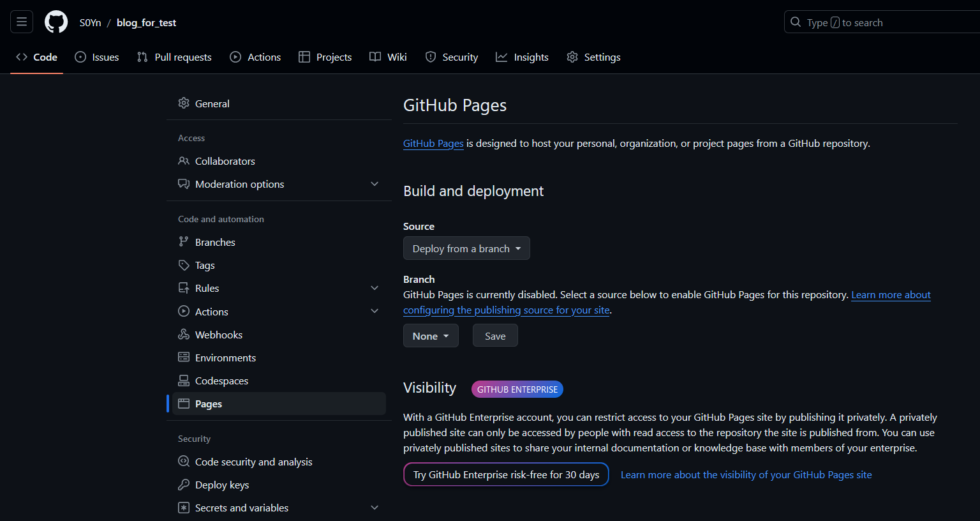Open General settings page
The width and height of the screenshot is (980, 521).
click(x=279, y=103)
